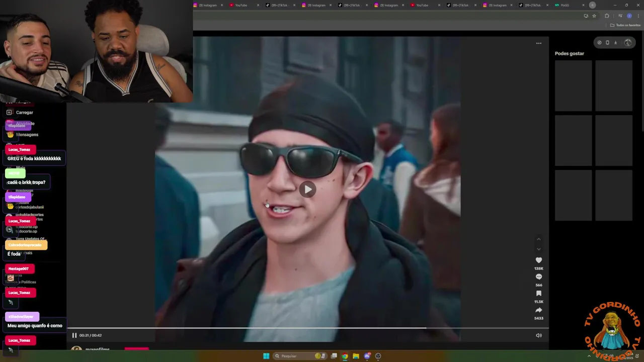The width and height of the screenshot is (644, 362).
Task: Click the 138K likes count
Action: [539, 268]
